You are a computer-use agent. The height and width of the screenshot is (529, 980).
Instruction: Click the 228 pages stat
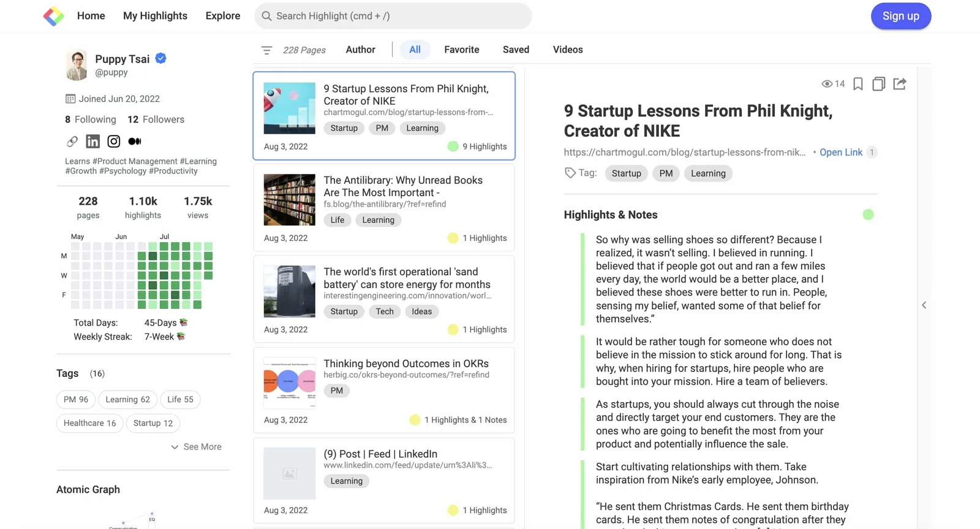88,207
